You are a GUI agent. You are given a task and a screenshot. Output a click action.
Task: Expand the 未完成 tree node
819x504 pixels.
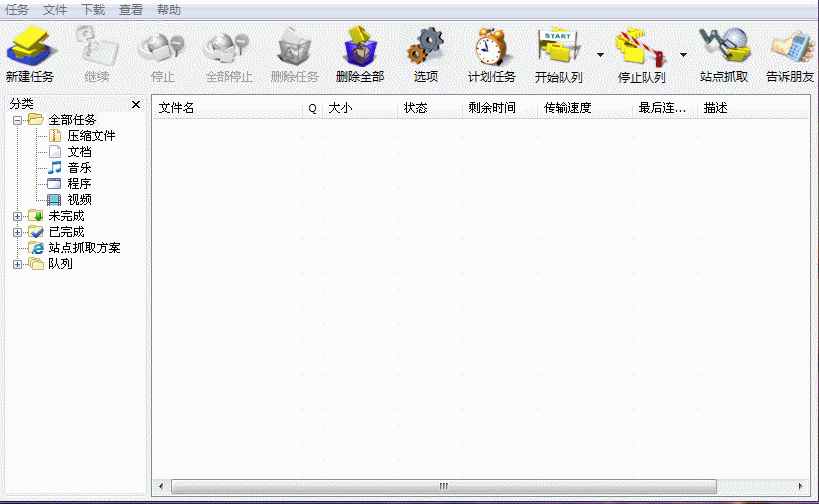pos(17,216)
